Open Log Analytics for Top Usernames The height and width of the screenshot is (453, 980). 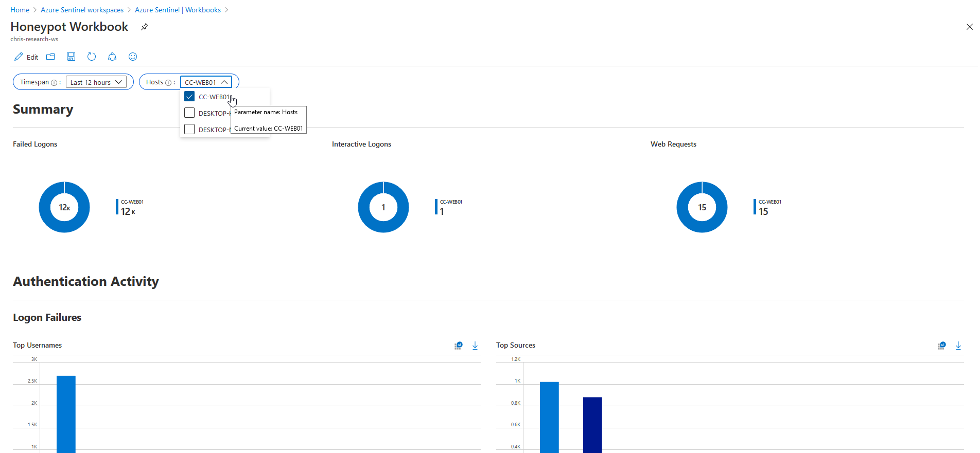[x=458, y=346]
